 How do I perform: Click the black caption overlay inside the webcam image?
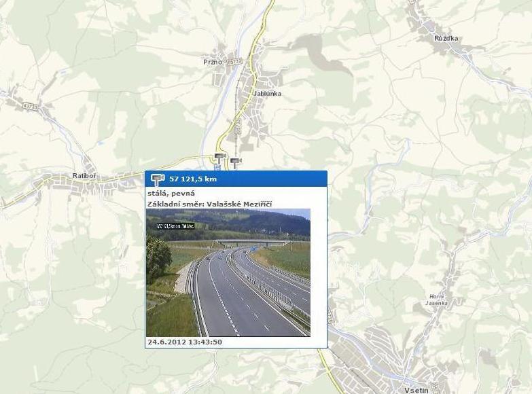tap(176, 226)
